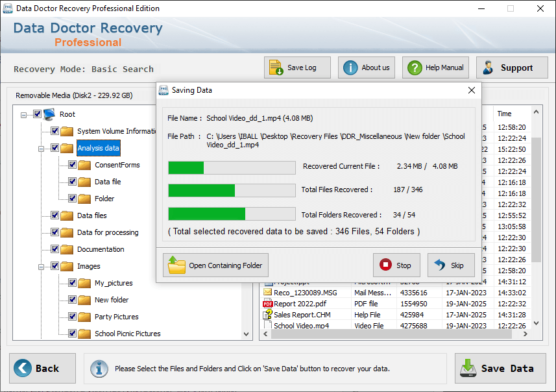Click the Save Data button text
Viewport: 556px width, 392px height.
pyautogui.click(x=507, y=369)
